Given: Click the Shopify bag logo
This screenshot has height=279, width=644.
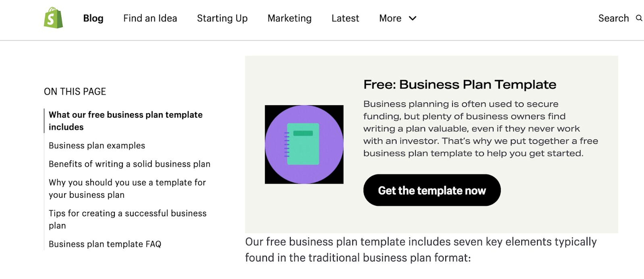Looking at the screenshot, I should (x=53, y=18).
